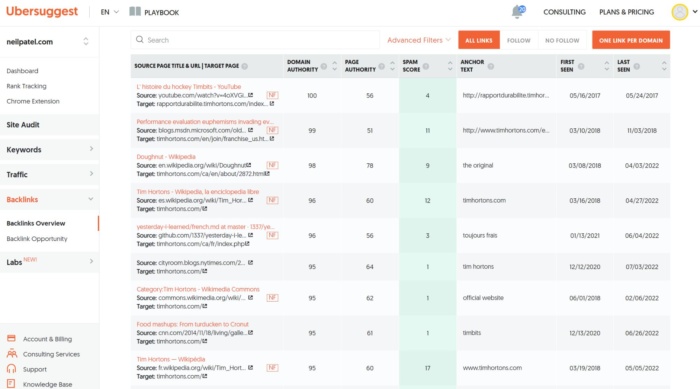Open external link for cnn.com source
This screenshot has height=389, width=700.
click(250, 333)
